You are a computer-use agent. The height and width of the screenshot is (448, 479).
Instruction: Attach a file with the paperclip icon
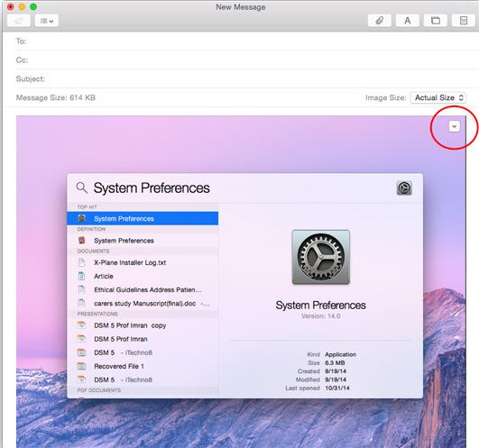(x=380, y=21)
